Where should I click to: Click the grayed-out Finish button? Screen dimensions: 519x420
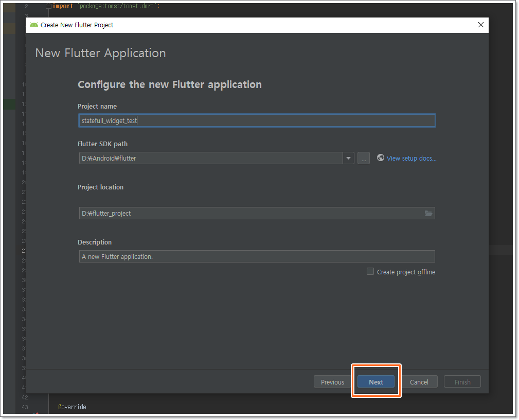pos(462,381)
